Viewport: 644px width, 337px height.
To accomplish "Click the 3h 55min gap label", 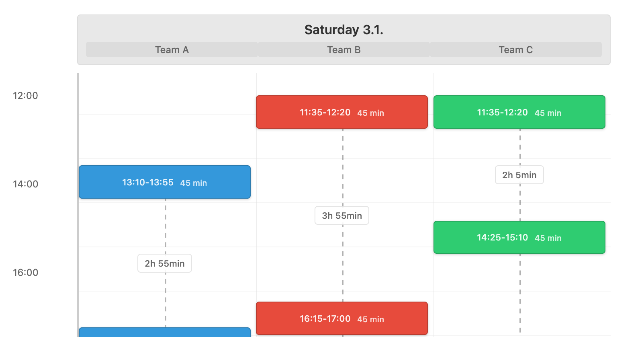I will point(341,216).
